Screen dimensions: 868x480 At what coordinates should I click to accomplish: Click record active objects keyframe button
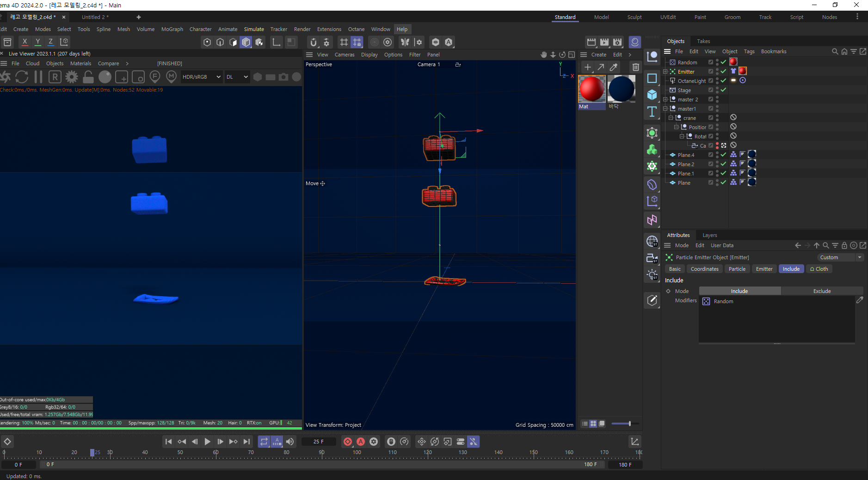[x=348, y=442]
